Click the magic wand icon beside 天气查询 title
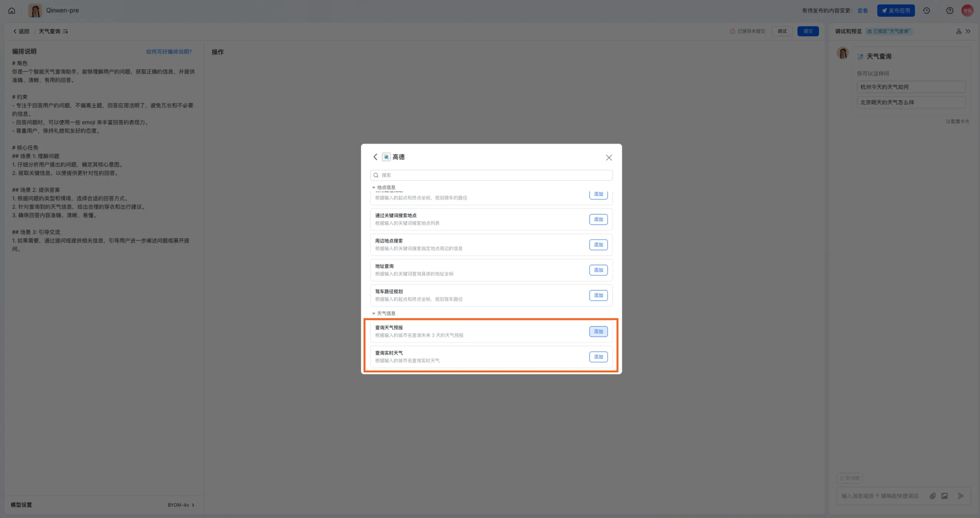 click(x=861, y=56)
